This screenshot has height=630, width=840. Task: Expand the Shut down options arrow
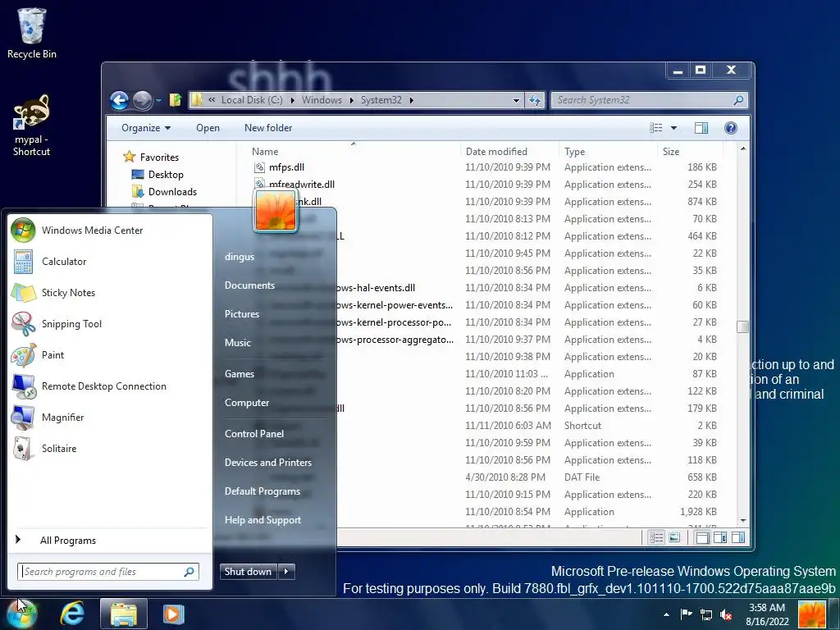286,572
